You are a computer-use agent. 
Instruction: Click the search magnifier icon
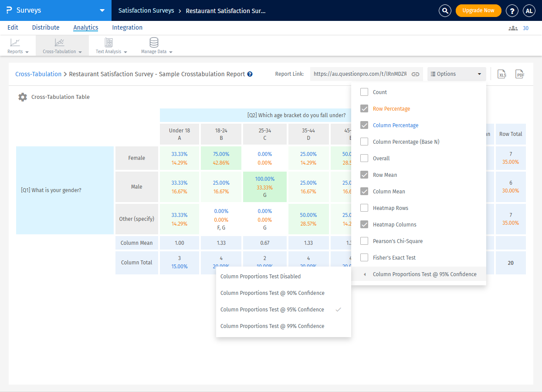click(445, 10)
